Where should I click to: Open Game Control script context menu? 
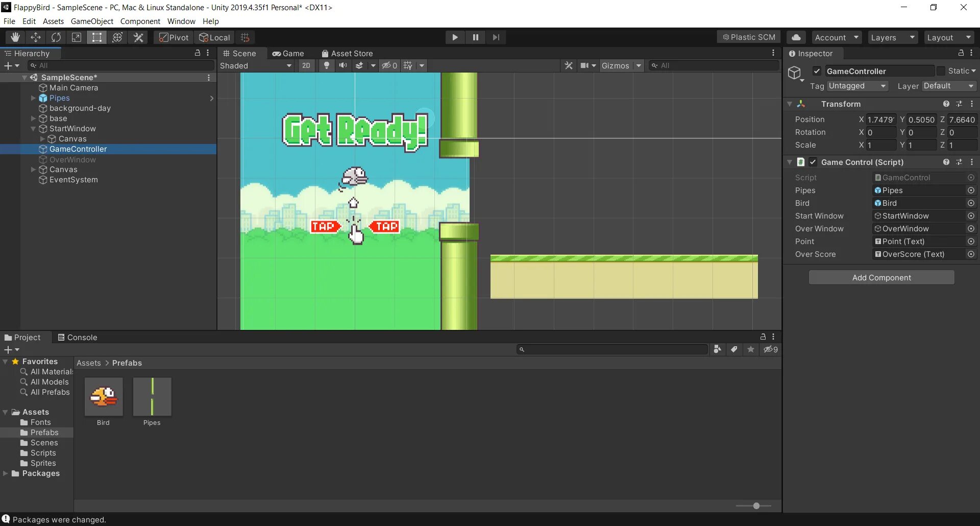[x=972, y=162]
